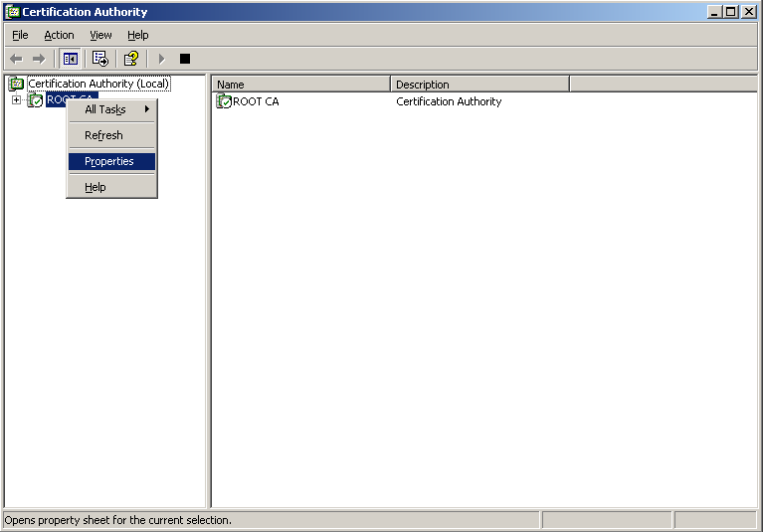Viewport: 763px width, 532px height.
Task: Click the ROOT CA icon in the tree
Action: (x=35, y=100)
